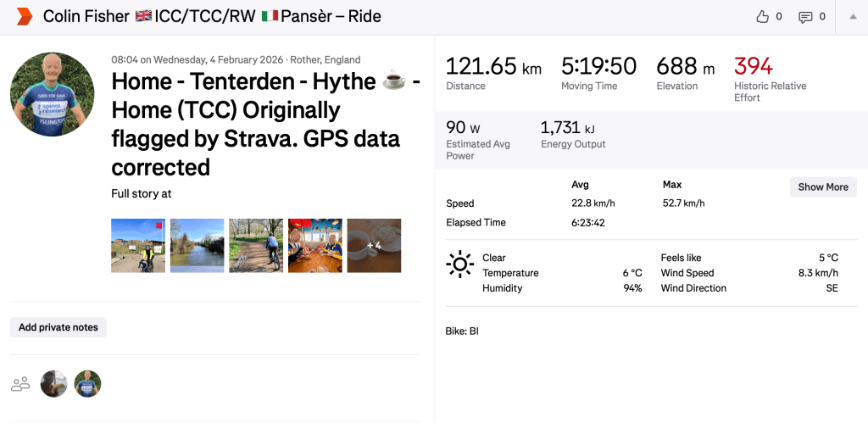View the first photo with the red flag
The width and height of the screenshot is (868, 423).
tap(138, 246)
